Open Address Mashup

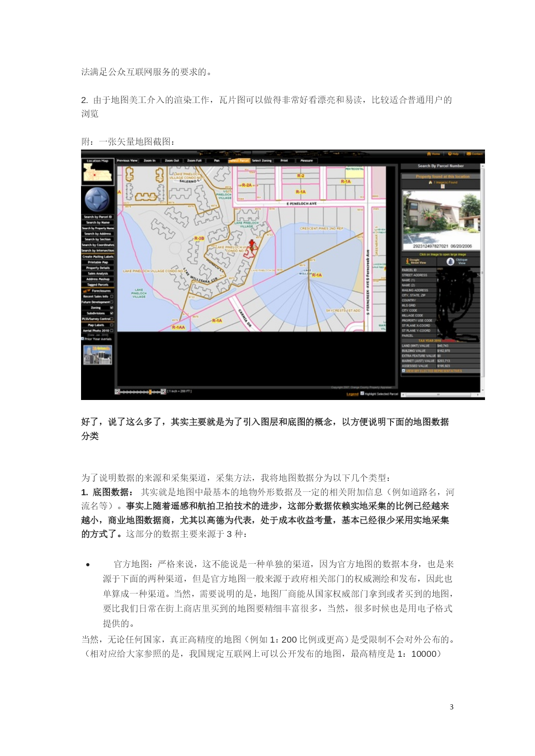pos(98,279)
